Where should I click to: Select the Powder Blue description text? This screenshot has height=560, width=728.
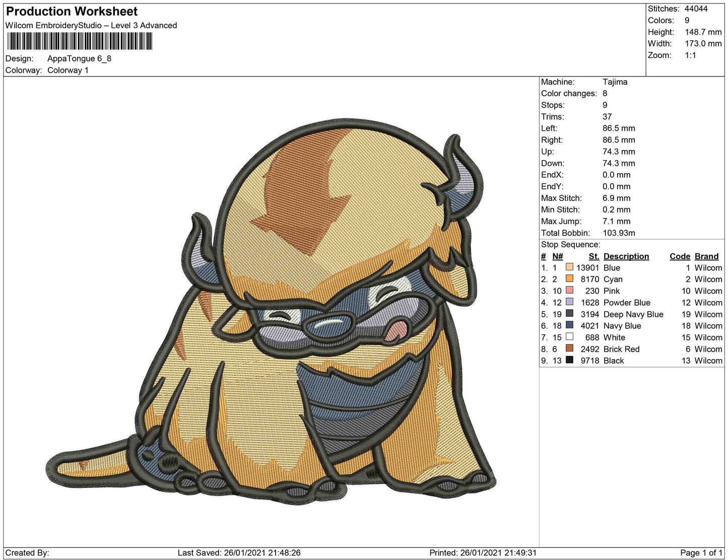coord(627,302)
